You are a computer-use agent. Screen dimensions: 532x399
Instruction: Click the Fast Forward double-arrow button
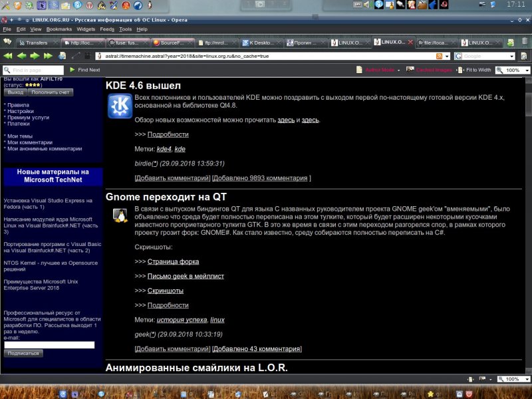pyautogui.click(x=48, y=56)
